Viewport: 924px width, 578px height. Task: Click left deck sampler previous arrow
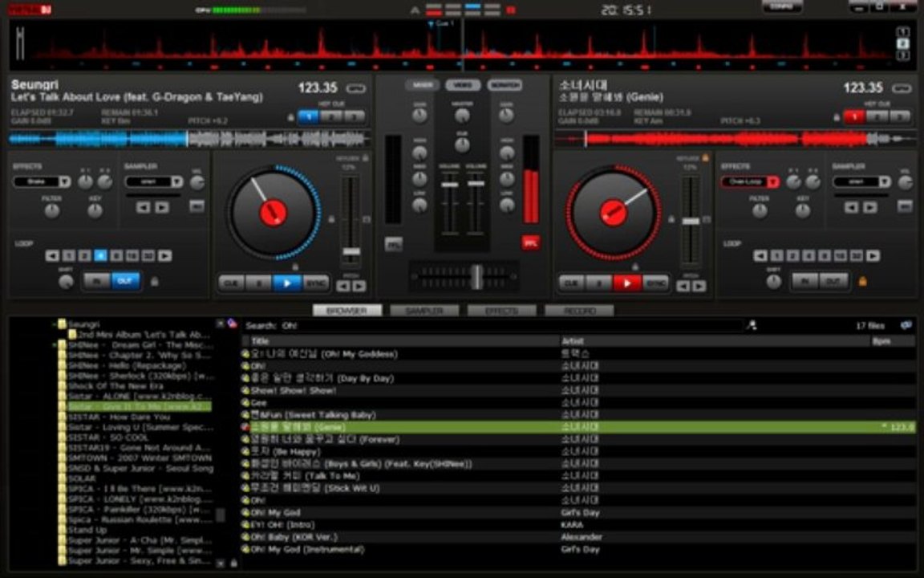click(144, 207)
